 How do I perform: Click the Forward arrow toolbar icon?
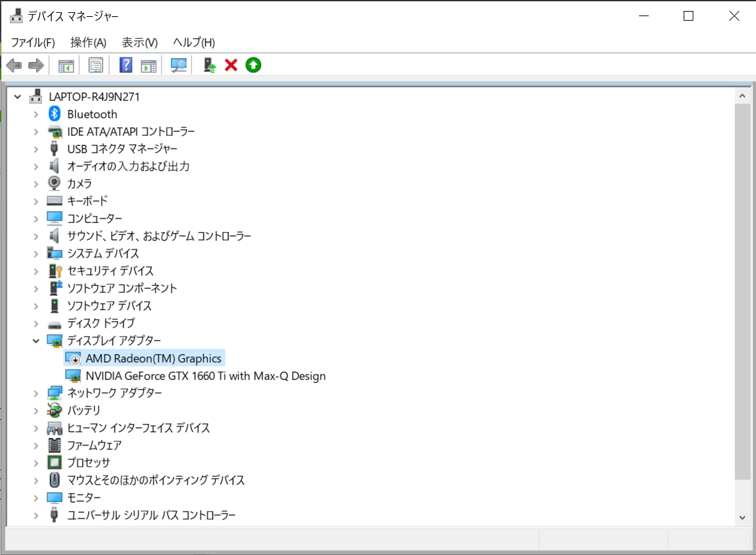36,65
